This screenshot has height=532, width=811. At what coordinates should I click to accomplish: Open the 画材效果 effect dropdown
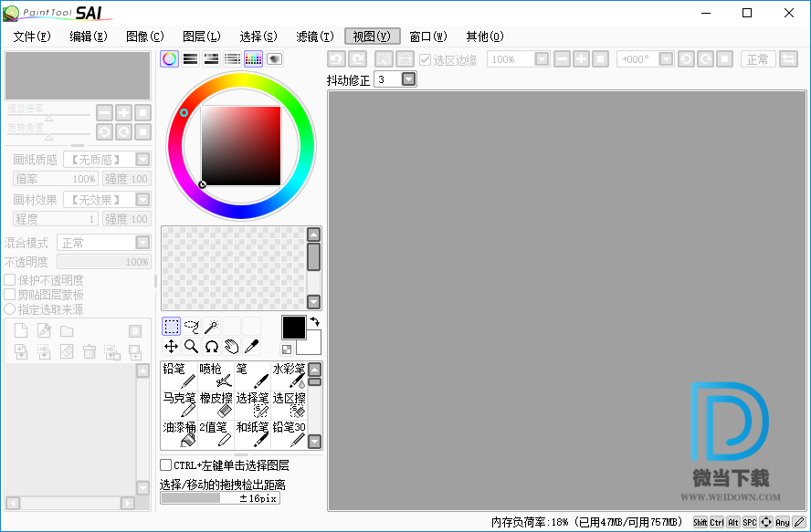(142, 199)
